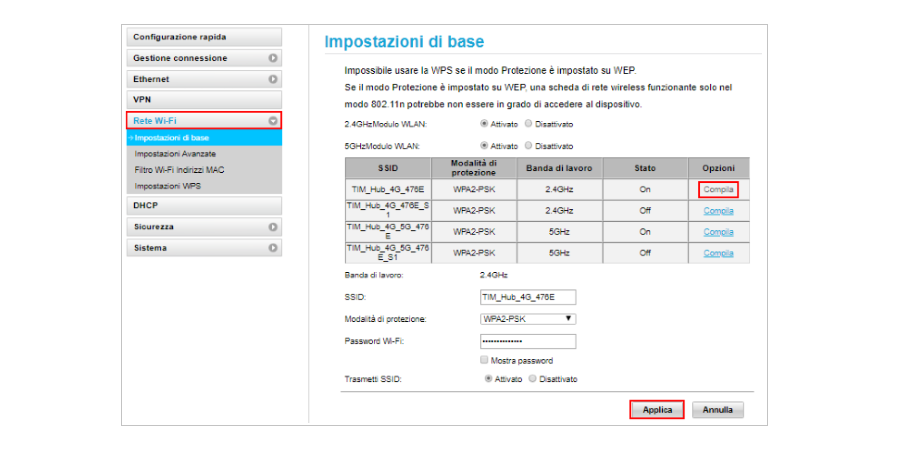Click the Modalità di protezione column header

[474, 168]
